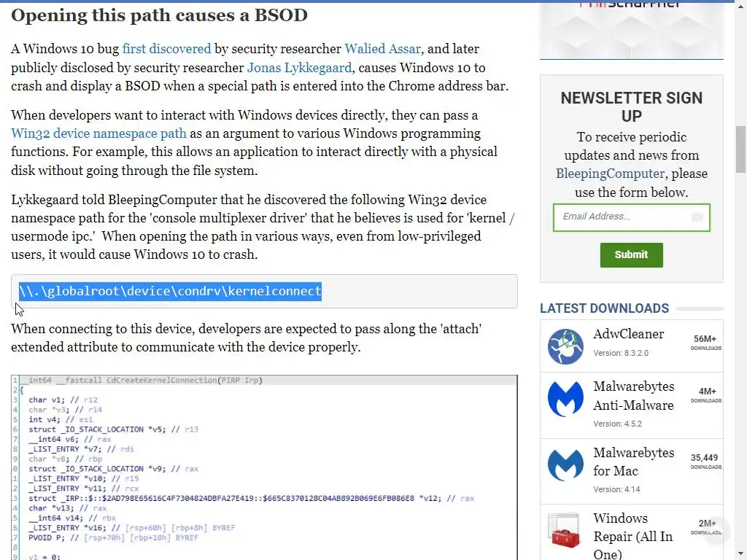Click the Windows Repair toolbox icon
This screenshot has height=560, width=747.
tap(565, 531)
